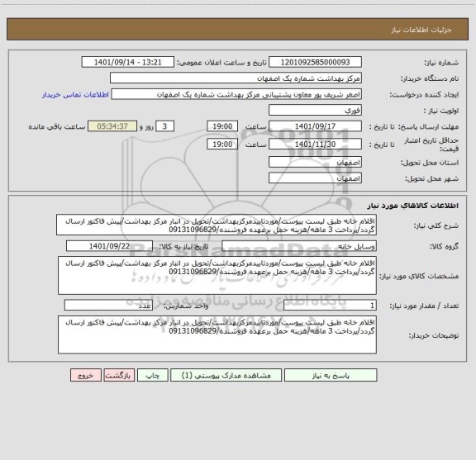The width and height of the screenshot is (476, 460).
Task: Click the ساعت باقی مانده label
Action: point(57,126)
